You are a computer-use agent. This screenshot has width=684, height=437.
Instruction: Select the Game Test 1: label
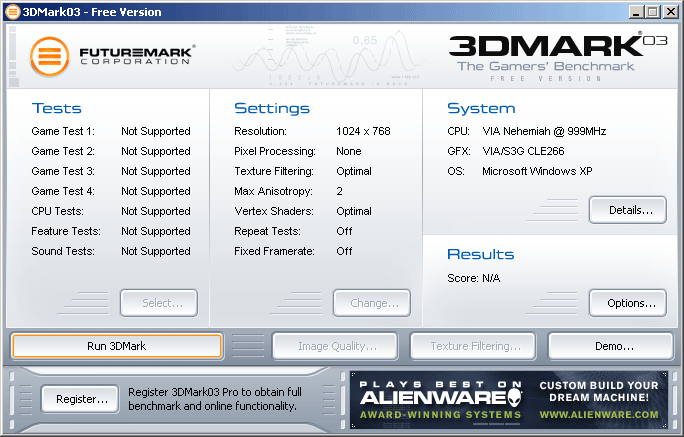[63, 131]
